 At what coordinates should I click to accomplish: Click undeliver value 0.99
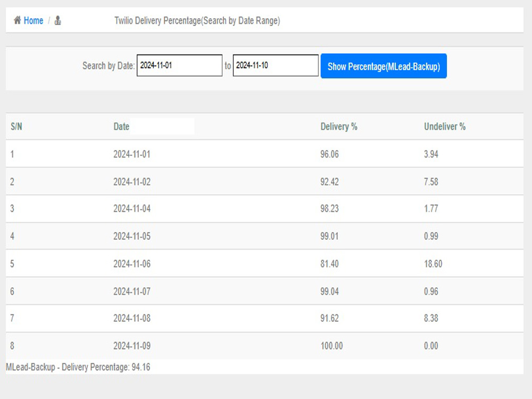point(431,236)
